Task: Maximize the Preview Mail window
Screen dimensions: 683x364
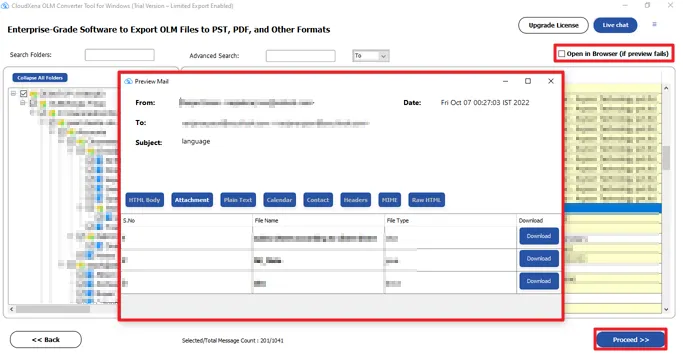Action: (x=528, y=81)
